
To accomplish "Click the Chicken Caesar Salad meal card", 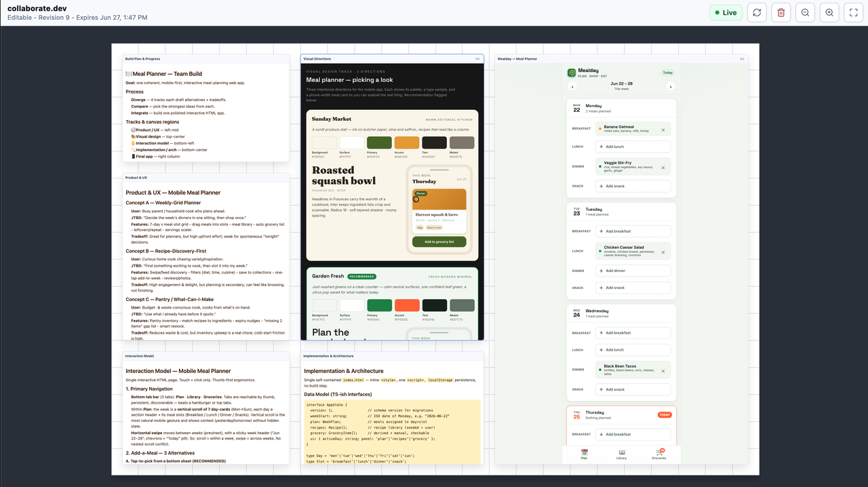I will point(633,252).
